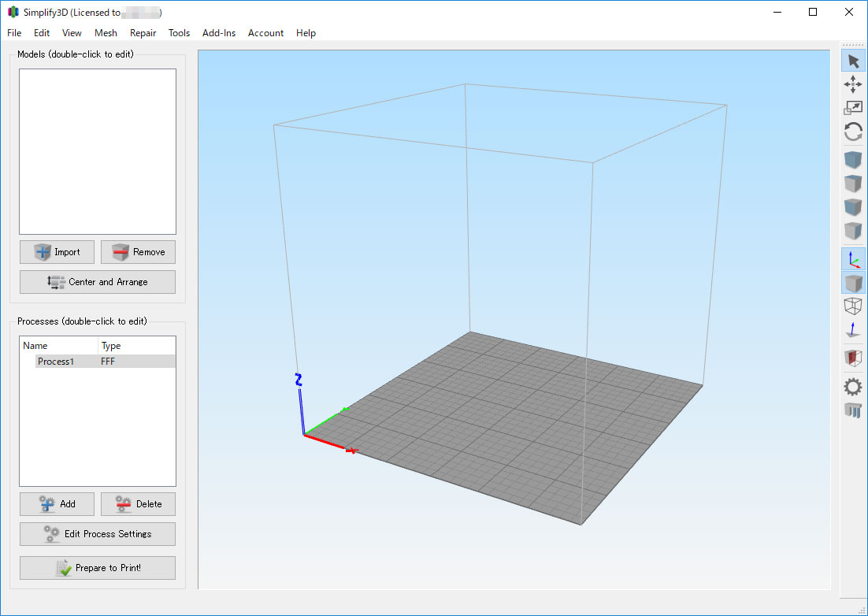Select Process1 in the processes list
The height and width of the screenshot is (616, 868).
point(56,362)
